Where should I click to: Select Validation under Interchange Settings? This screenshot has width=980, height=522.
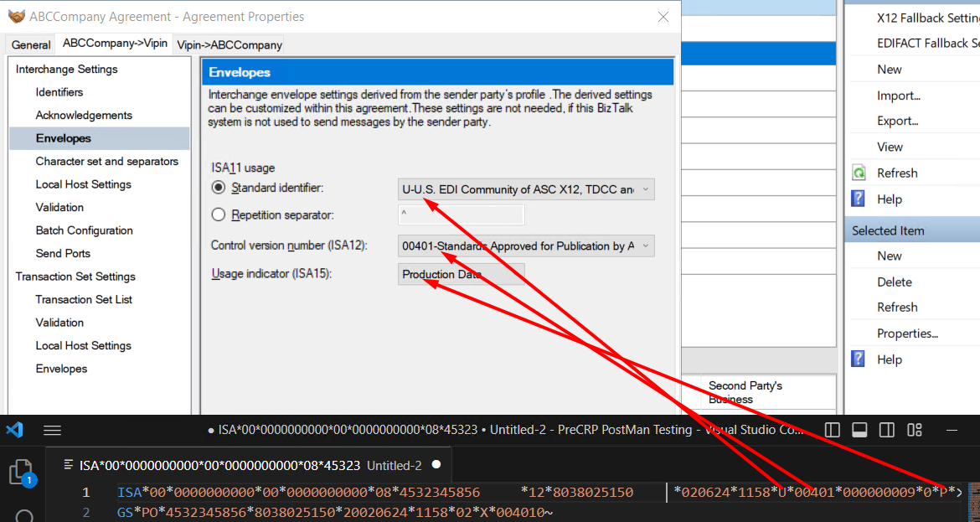pyautogui.click(x=59, y=207)
